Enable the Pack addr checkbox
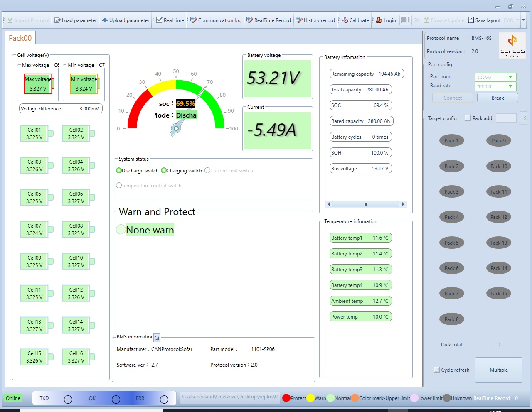 click(x=468, y=118)
